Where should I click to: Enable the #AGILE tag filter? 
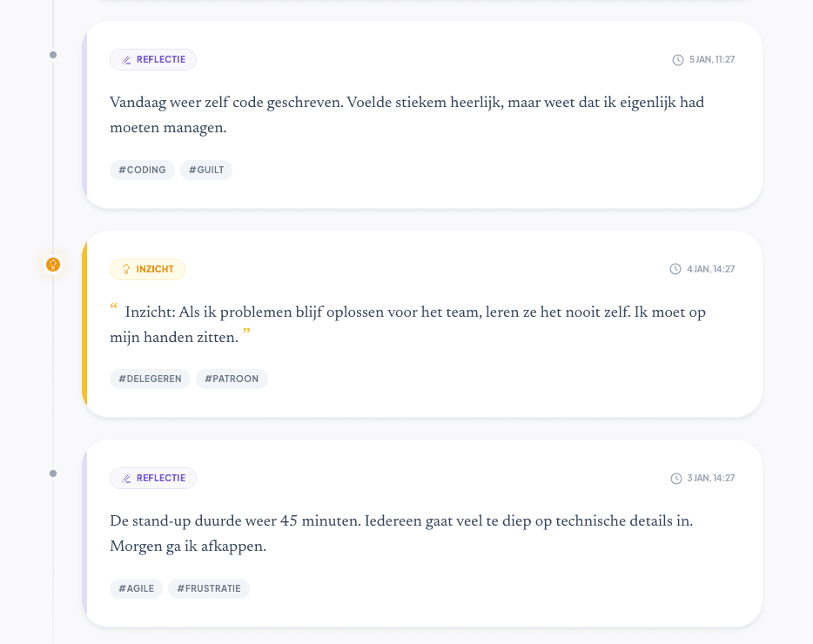(x=136, y=588)
